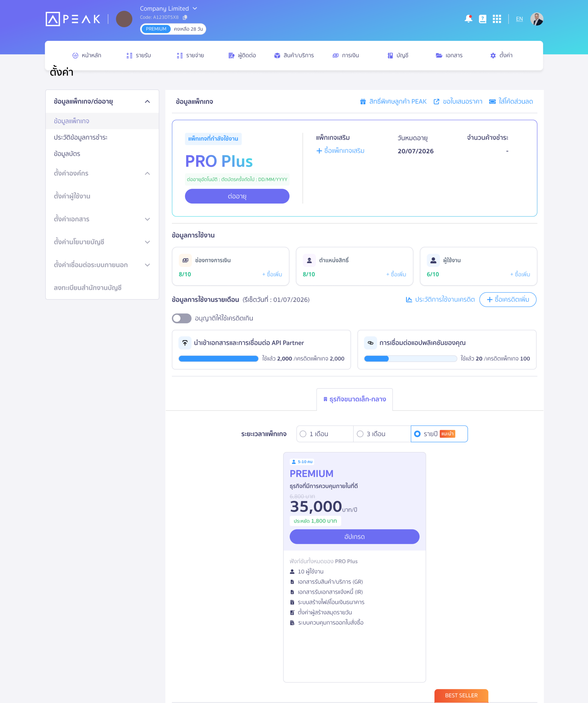Viewport: 588px width, 703px height.
Task: Copy the company code A123DT5X8
Action: 185,17
